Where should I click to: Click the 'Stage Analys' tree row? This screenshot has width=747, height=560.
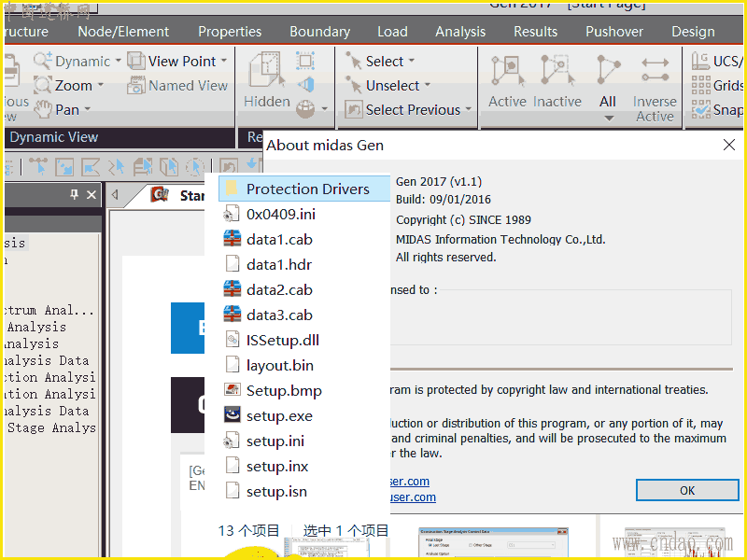click(50, 427)
